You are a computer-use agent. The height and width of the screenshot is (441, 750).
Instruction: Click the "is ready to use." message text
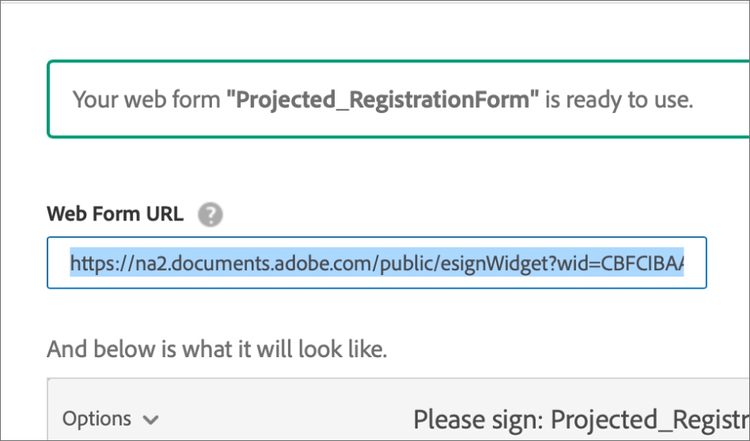click(x=621, y=100)
